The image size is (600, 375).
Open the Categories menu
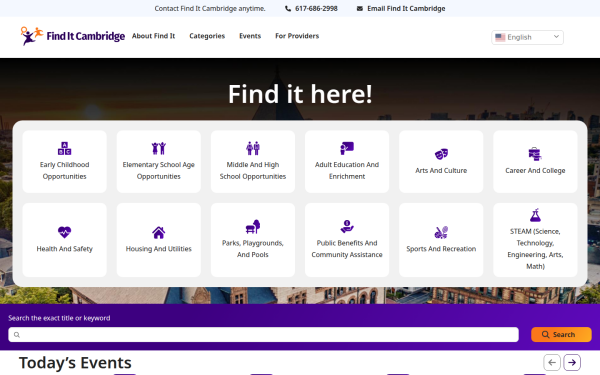[x=207, y=36]
